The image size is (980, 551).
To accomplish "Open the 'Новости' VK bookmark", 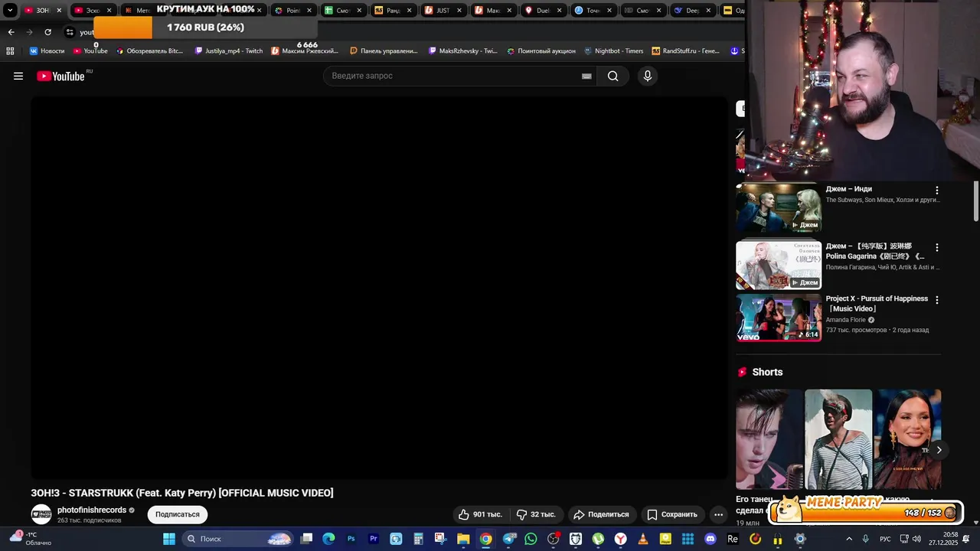I will pos(47,51).
